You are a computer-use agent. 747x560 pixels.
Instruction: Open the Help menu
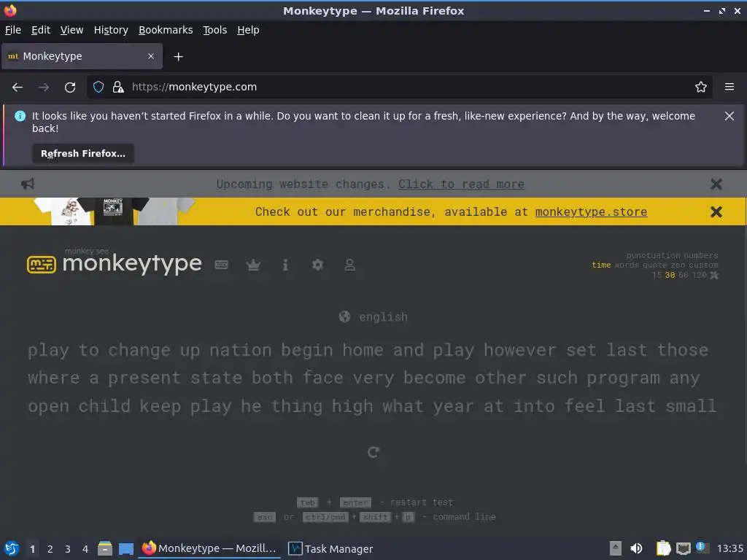pyautogui.click(x=248, y=30)
